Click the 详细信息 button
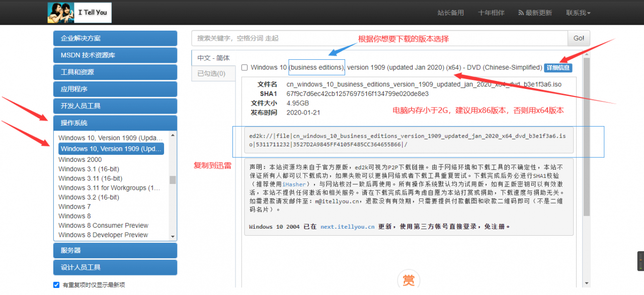 click(x=558, y=67)
